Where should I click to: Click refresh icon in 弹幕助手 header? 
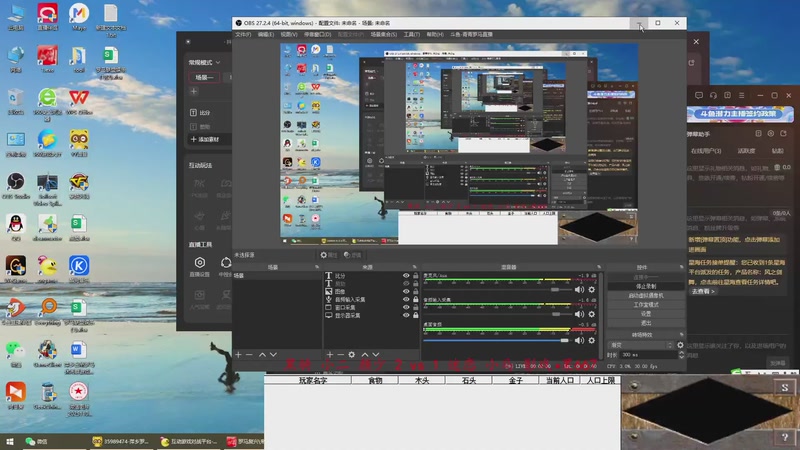(x=783, y=134)
